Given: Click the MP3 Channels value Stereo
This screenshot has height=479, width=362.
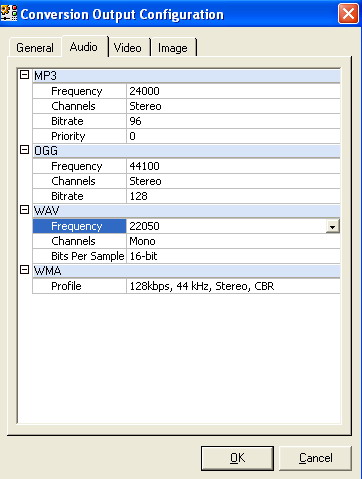Looking at the screenshot, I should click(x=233, y=106).
